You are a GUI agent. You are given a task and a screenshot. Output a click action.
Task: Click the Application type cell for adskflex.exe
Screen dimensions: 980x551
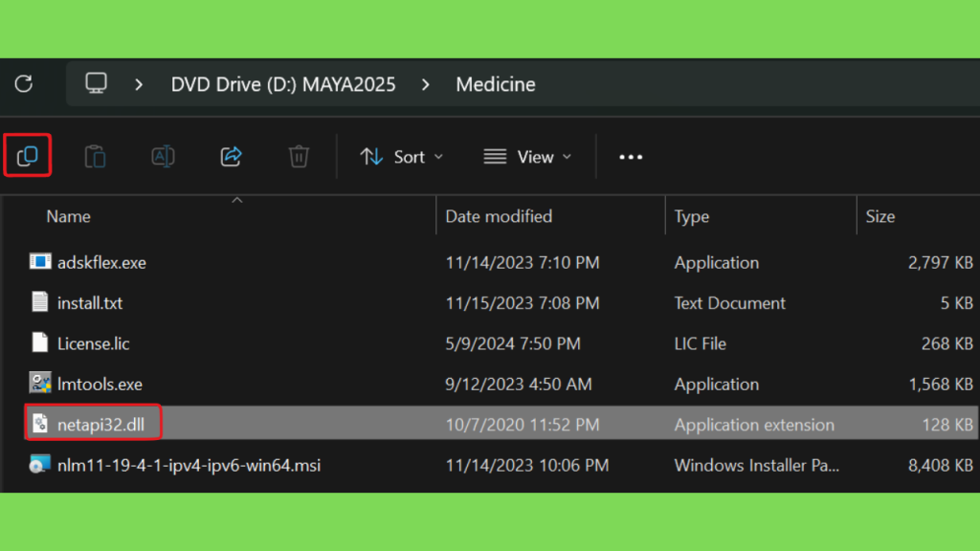point(717,262)
